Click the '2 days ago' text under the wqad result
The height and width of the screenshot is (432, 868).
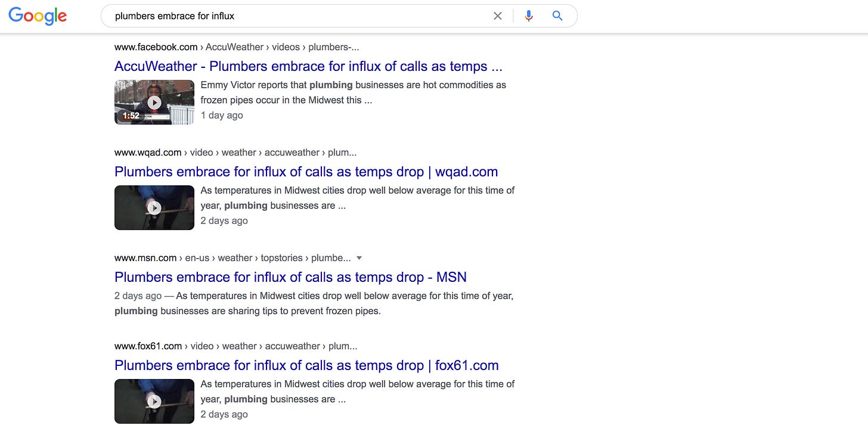[x=224, y=221]
